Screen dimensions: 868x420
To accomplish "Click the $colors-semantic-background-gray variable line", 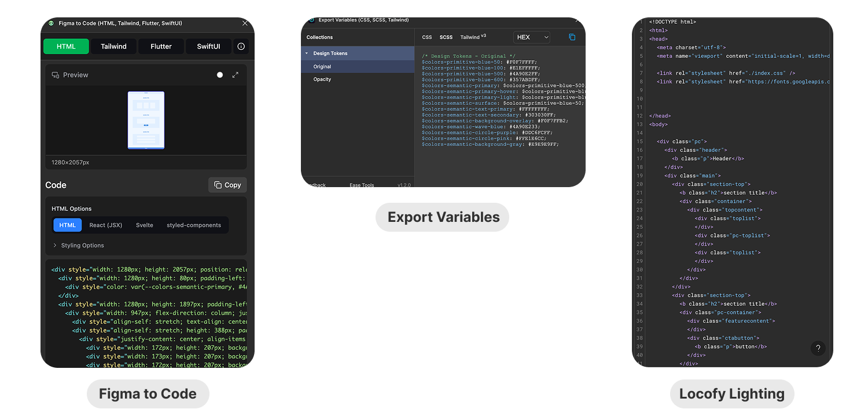I will [490, 144].
